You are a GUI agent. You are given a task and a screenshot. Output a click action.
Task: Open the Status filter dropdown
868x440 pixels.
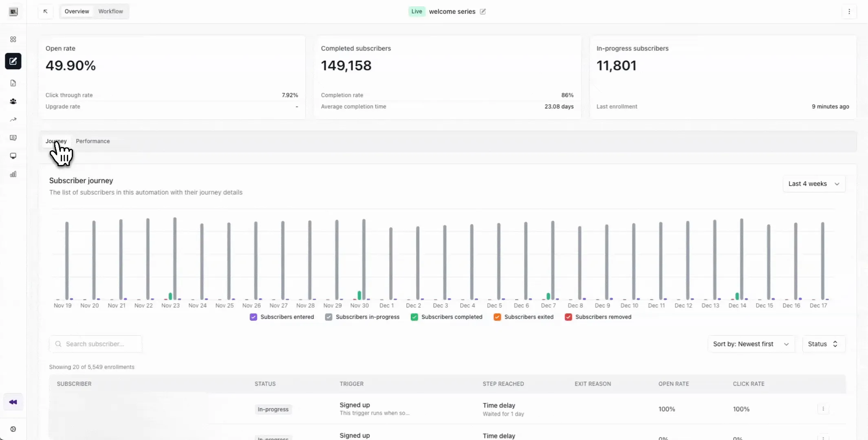823,344
